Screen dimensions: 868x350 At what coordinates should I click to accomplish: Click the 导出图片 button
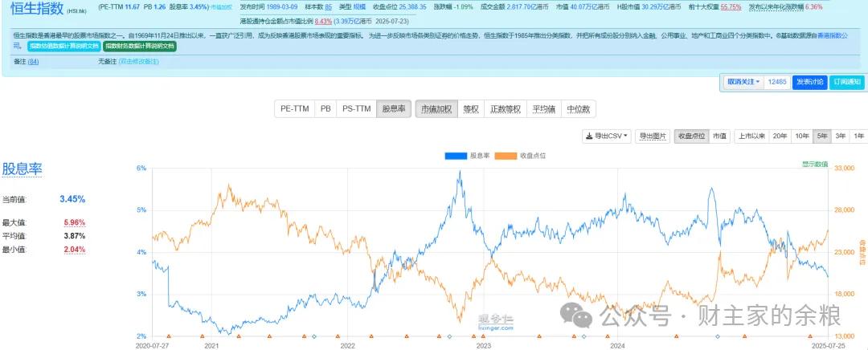653,136
